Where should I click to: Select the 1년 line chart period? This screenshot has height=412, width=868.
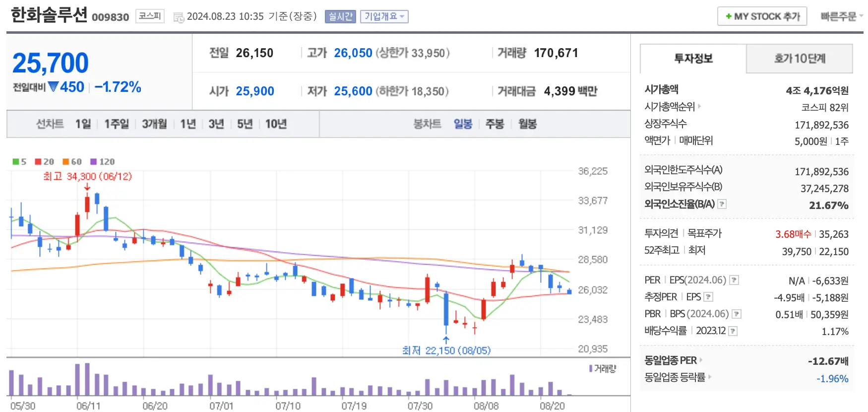188,124
